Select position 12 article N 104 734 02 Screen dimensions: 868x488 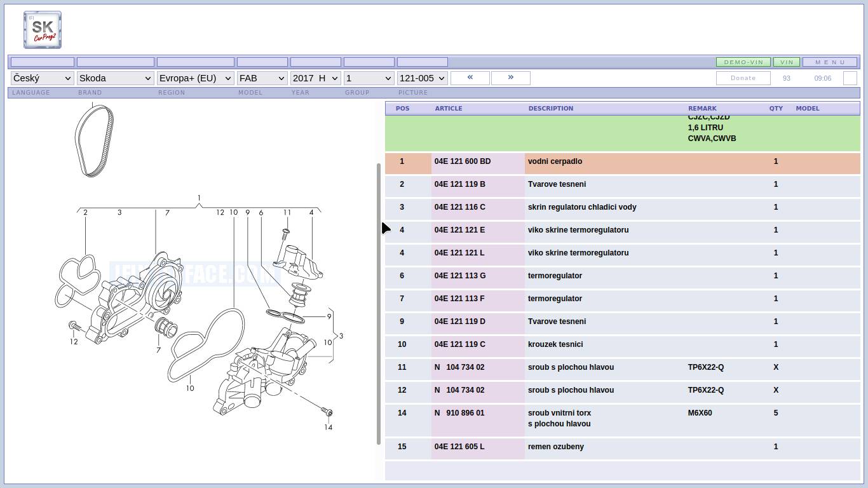459,390
